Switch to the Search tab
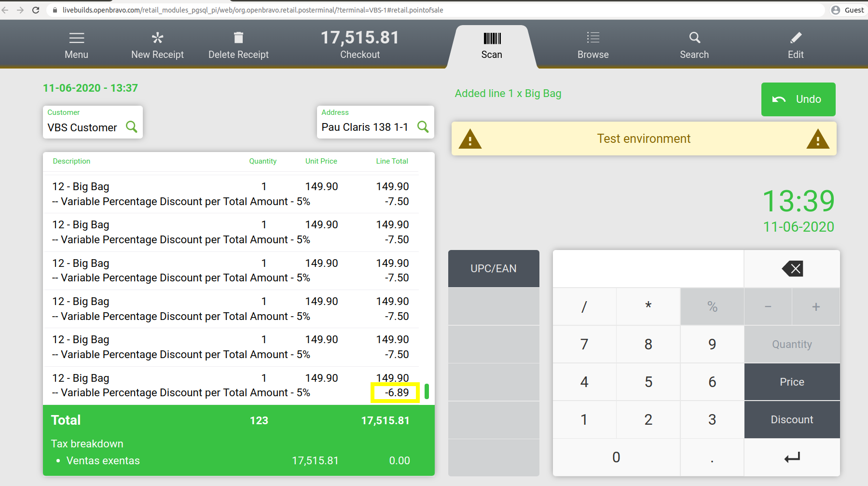This screenshot has width=868, height=486. click(x=694, y=45)
